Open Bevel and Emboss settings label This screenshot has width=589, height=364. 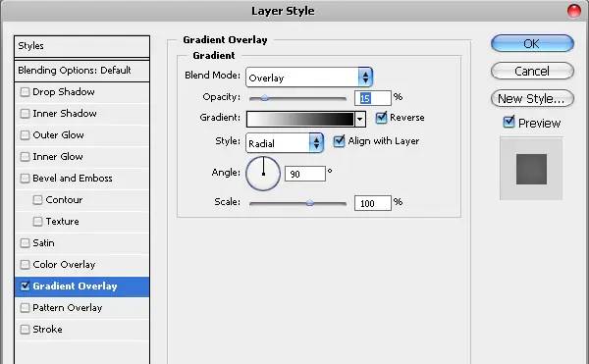(x=73, y=179)
